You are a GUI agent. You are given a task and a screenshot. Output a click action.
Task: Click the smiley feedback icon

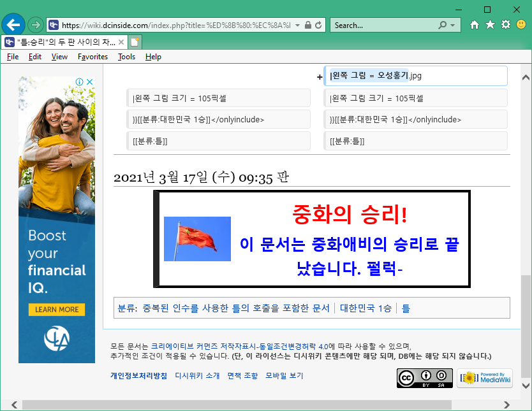click(521, 25)
